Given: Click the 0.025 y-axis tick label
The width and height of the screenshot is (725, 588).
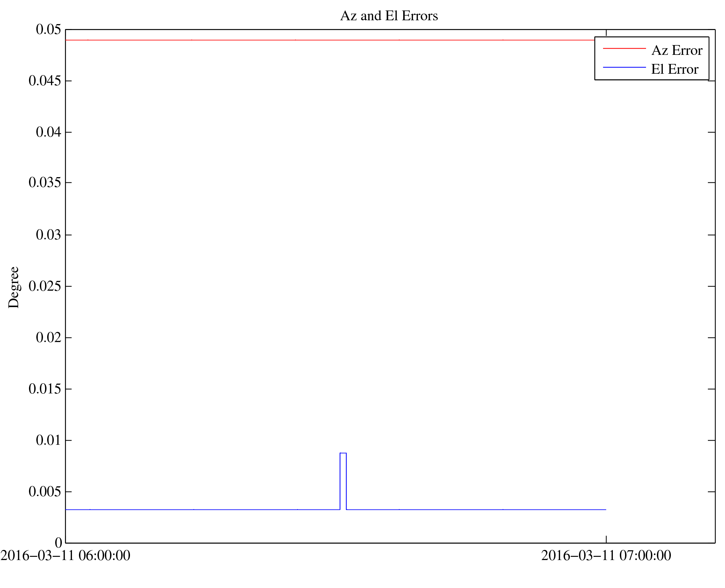Looking at the screenshot, I should (x=45, y=286).
